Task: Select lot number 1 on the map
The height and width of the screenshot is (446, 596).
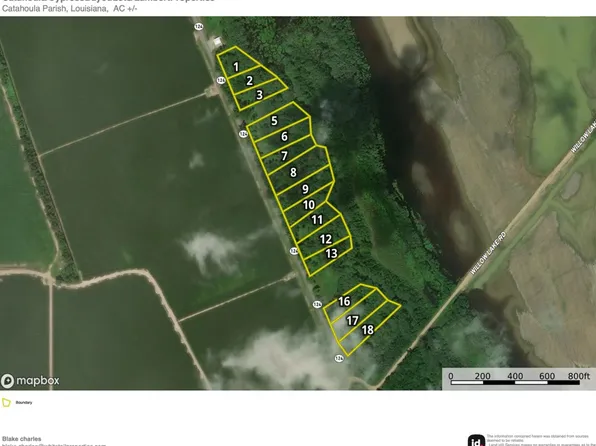Action: tap(236, 67)
